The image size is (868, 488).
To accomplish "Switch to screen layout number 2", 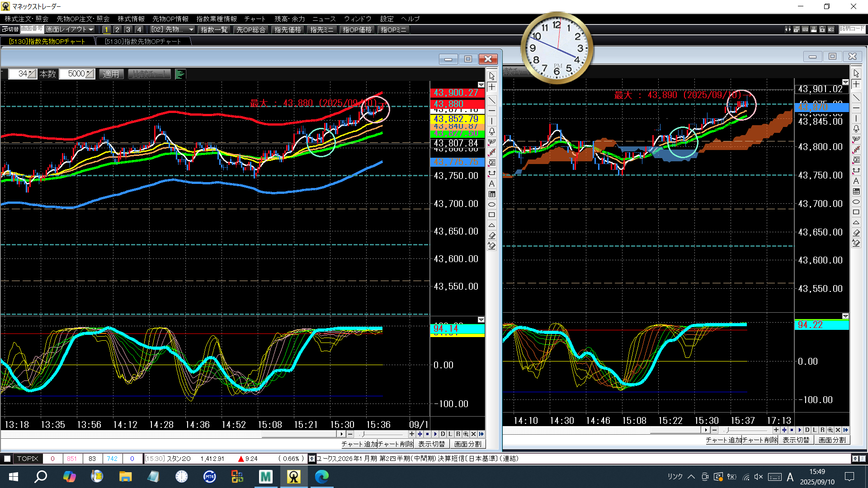I will (117, 30).
